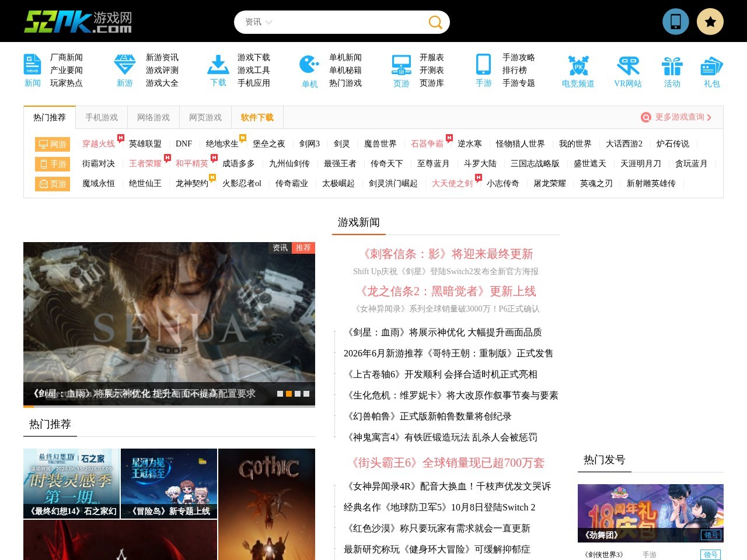
Task: Open 《龙之信条2：黑暗觉者》更新上线 headline
Action: (x=446, y=291)
